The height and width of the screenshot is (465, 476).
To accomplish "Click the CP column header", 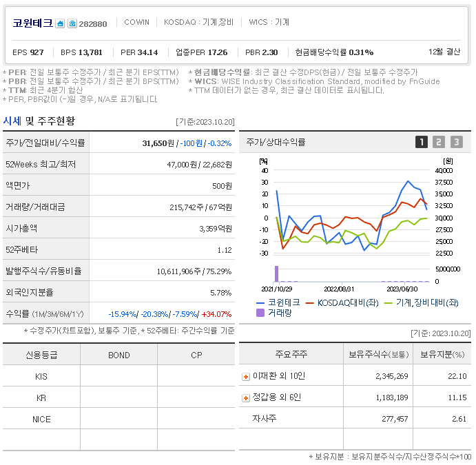I will coord(196,355).
